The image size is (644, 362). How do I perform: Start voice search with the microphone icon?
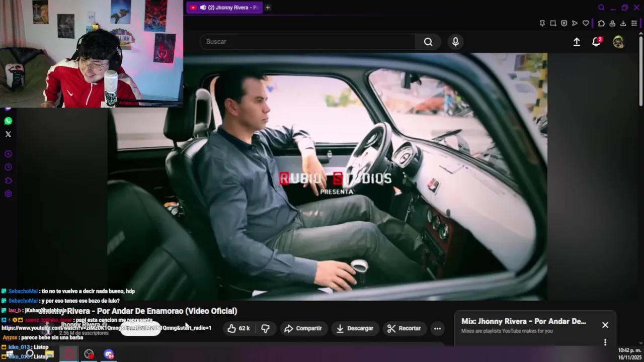455,42
